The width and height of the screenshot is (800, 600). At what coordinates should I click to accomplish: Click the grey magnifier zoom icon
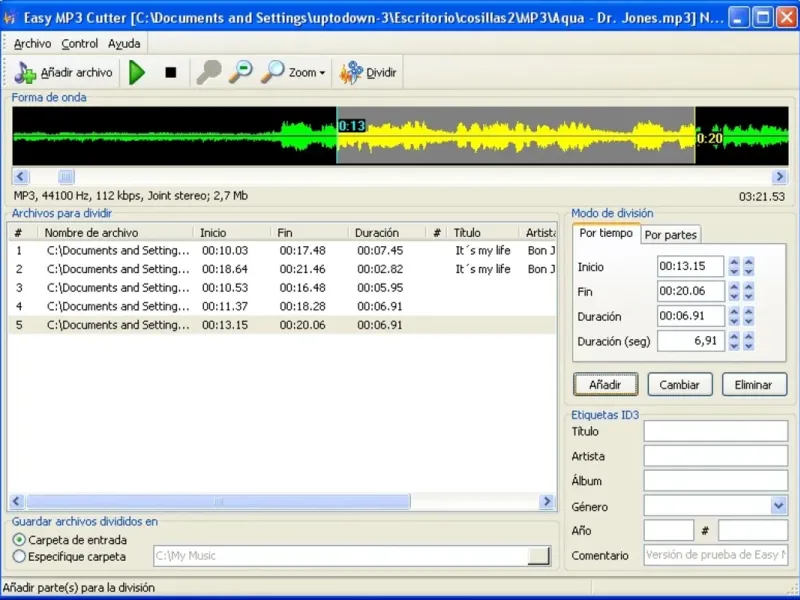(209, 72)
